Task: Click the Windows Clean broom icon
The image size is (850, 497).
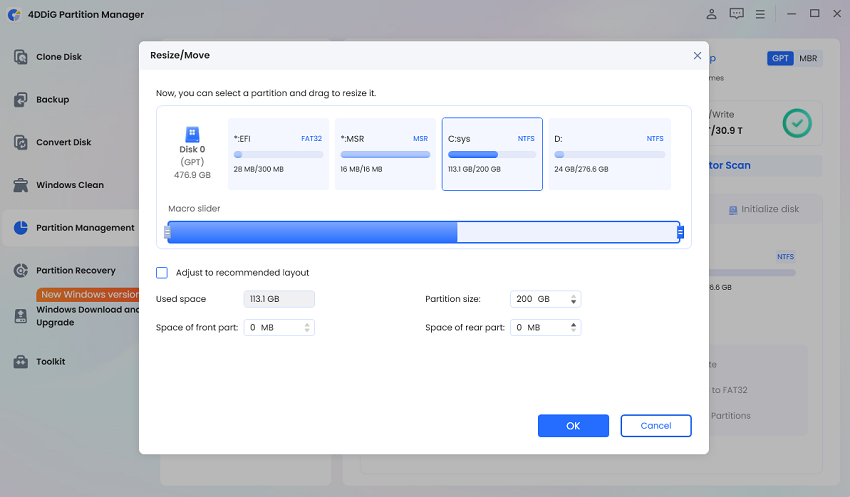Action: tap(21, 185)
